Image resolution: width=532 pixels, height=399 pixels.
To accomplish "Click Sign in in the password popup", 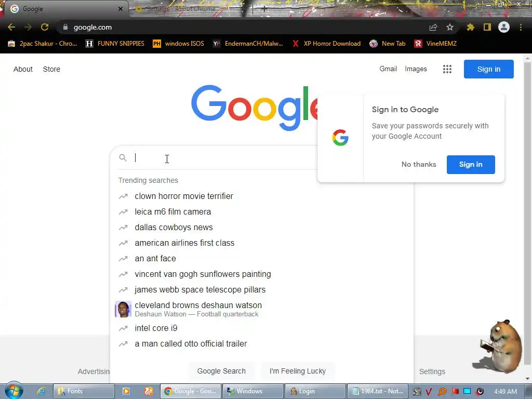I will pos(471,165).
